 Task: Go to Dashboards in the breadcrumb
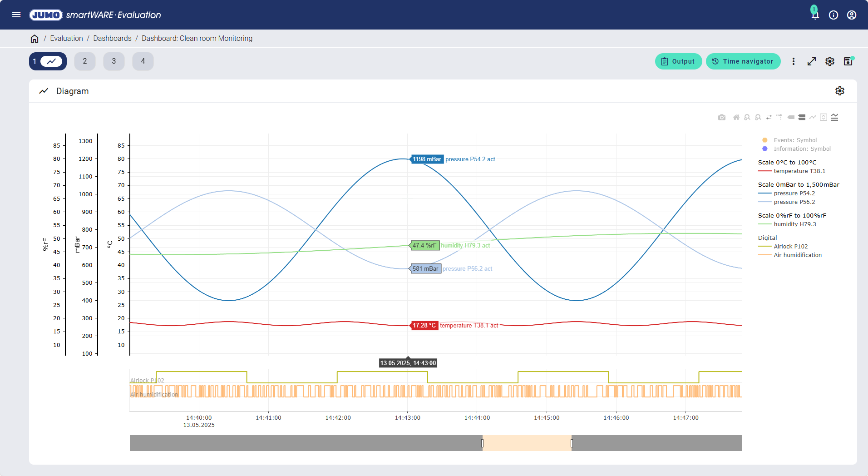(112, 39)
